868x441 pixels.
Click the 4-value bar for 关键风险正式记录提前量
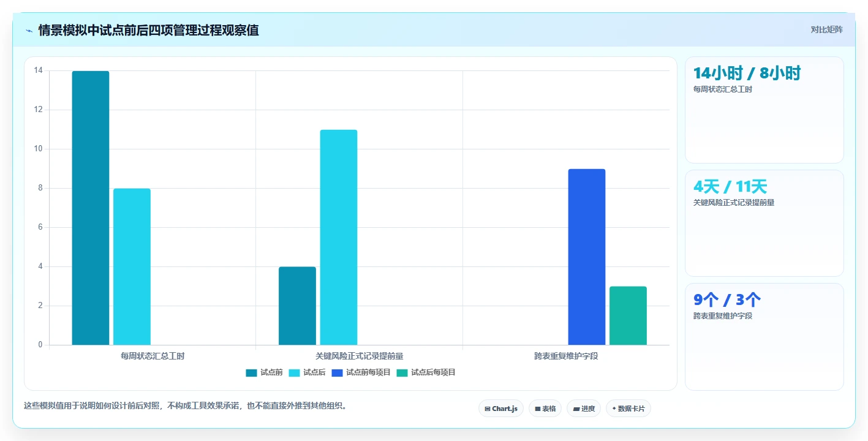pyautogui.click(x=297, y=306)
